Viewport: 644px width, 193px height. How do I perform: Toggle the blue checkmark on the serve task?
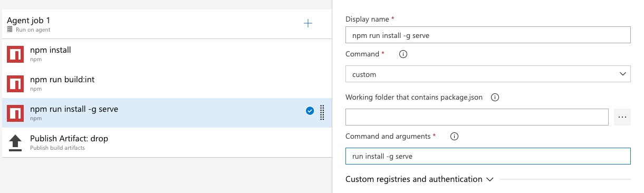point(310,111)
